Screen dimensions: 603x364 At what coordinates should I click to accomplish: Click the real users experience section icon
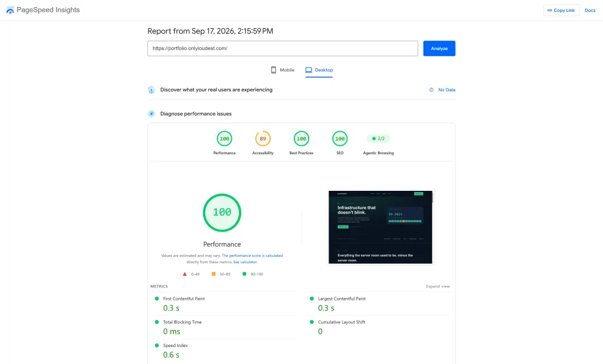tap(151, 90)
